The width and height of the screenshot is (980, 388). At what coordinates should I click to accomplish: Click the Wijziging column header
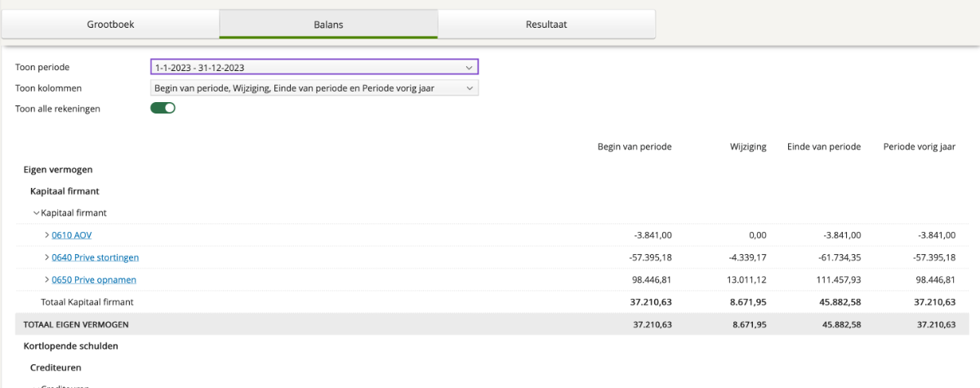[x=748, y=147]
